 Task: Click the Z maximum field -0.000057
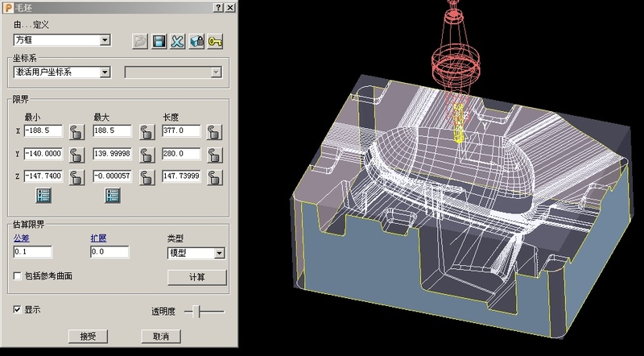[x=112, y=176]
